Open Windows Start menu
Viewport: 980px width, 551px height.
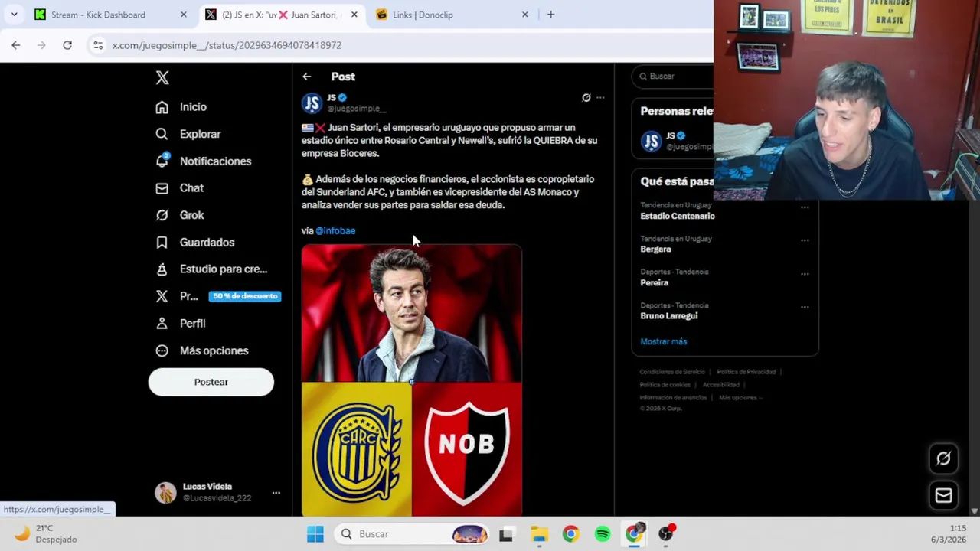[315, 534]
